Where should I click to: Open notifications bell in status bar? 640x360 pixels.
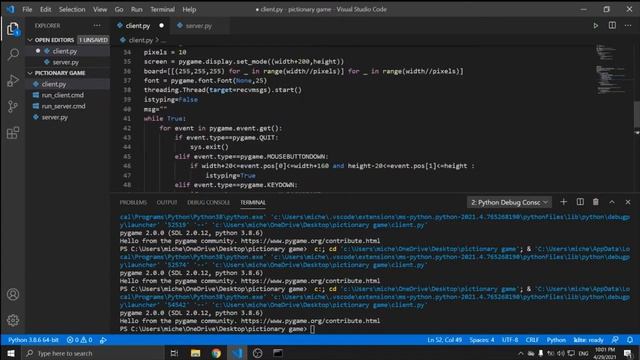(630, 340)
